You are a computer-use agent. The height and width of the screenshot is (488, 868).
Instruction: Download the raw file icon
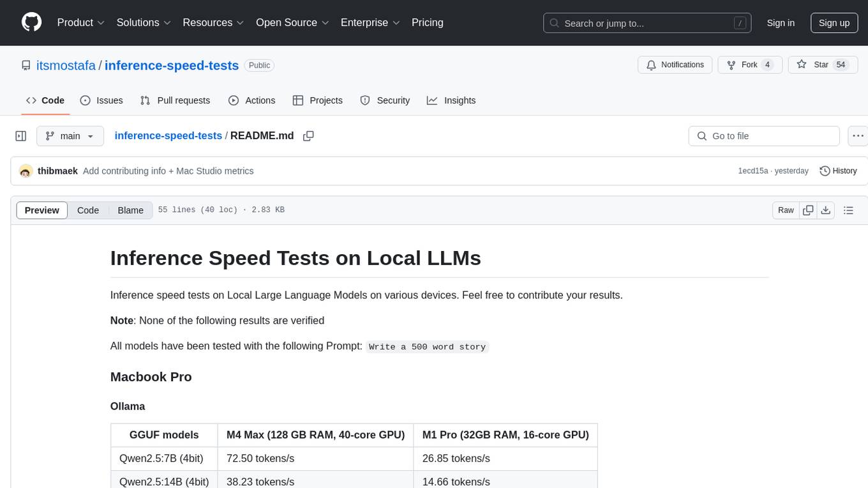click(826, 210)
